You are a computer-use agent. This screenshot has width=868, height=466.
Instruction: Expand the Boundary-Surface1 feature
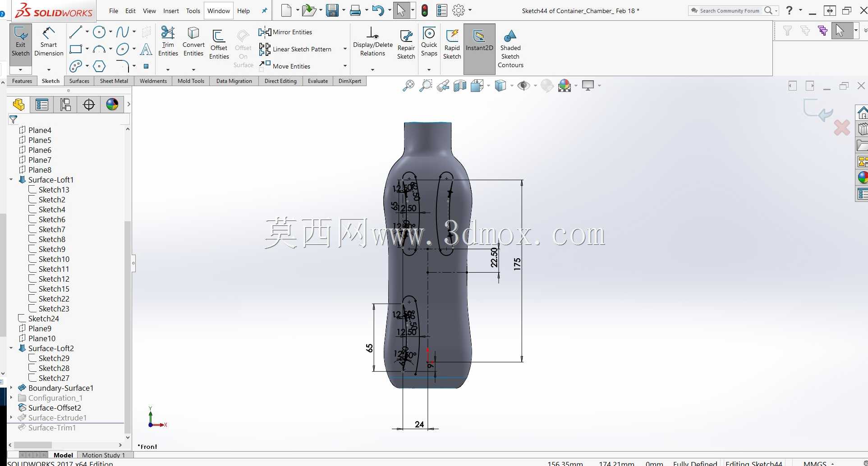click(x=11, y=388)
